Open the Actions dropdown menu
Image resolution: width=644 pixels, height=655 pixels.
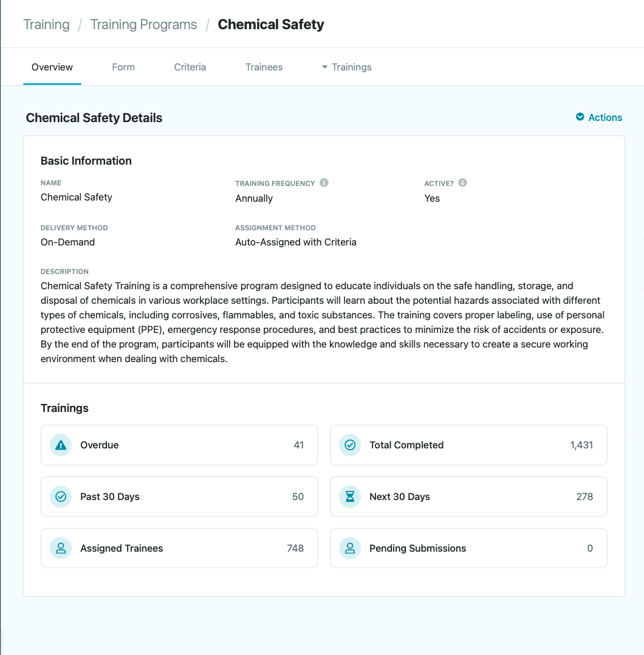click(599, 117)
